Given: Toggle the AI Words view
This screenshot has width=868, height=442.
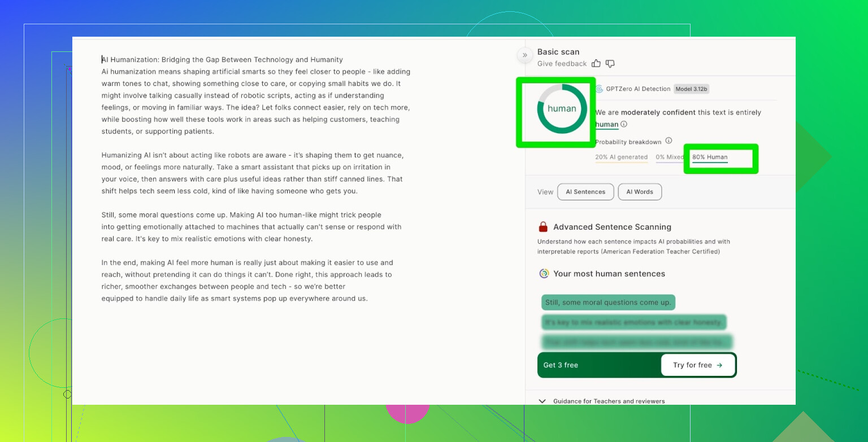Looking at the screenshot, I should point(640,192).
